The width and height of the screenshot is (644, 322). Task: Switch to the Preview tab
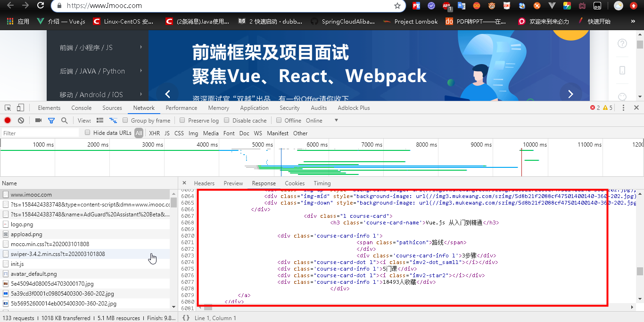point(233,183)
